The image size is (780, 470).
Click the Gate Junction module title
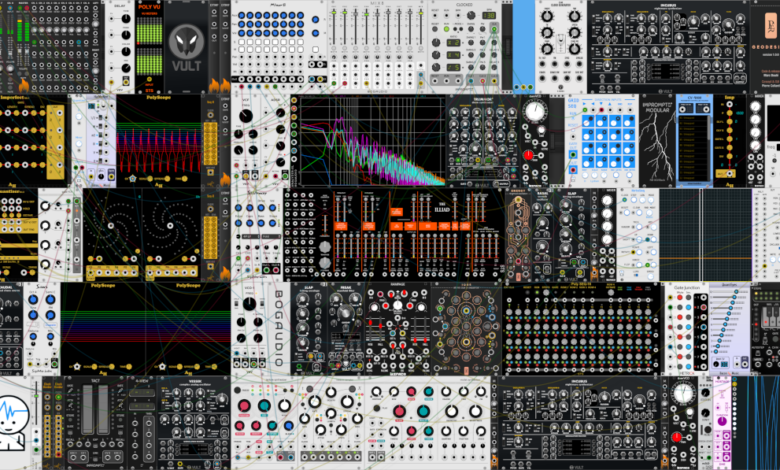tap(686, 287)
